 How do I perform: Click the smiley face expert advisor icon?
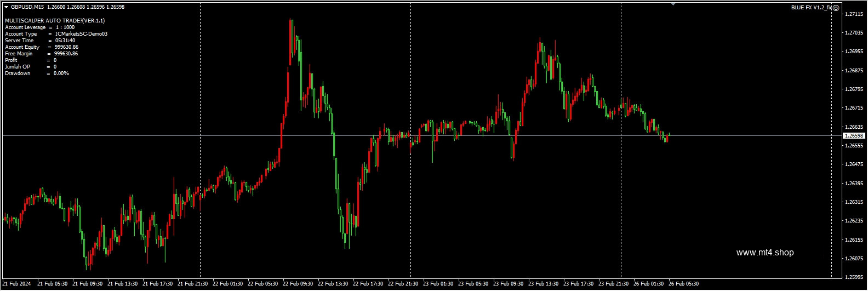[836, 8]
